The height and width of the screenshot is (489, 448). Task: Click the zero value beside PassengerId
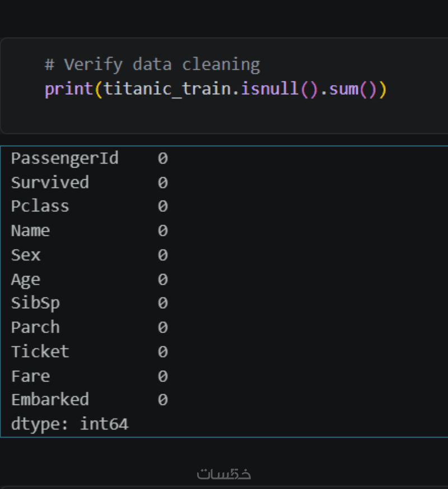coord(162,159)
